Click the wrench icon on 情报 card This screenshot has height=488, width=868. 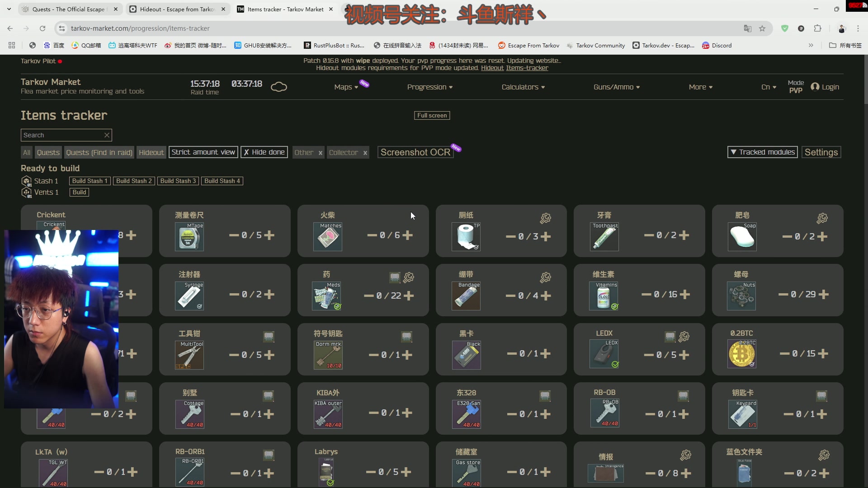[x=685, y=455]
